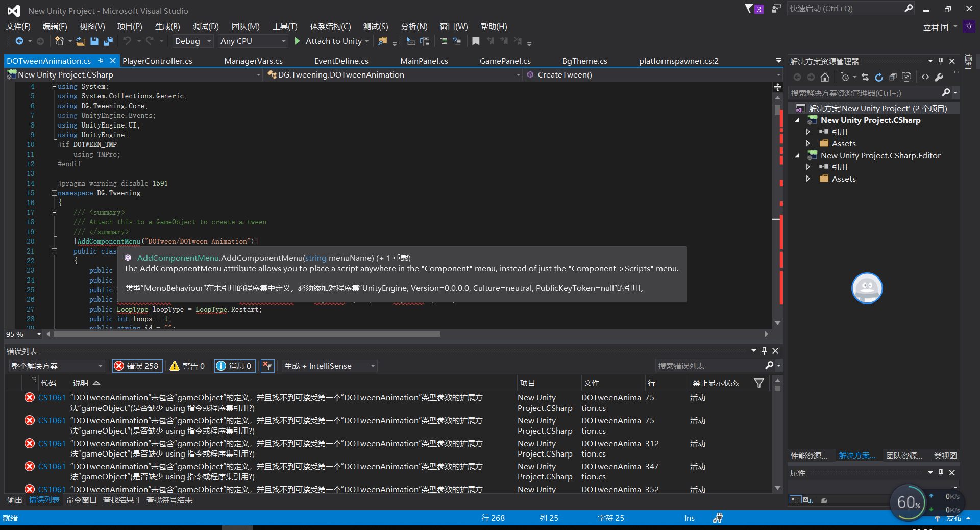Save the current file with Save icon
Image resolution: width=980 pixels, height=530 pixels.
94,41
